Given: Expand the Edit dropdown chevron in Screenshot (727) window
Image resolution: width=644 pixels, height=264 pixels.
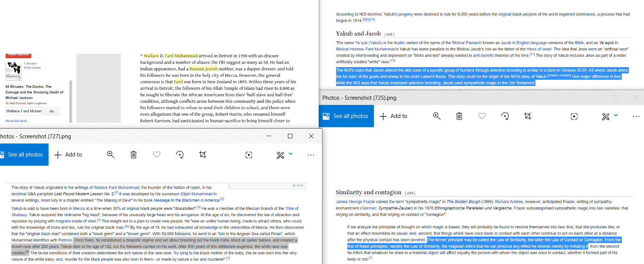Looking at the screenshot, I should (x=291, y=154).
